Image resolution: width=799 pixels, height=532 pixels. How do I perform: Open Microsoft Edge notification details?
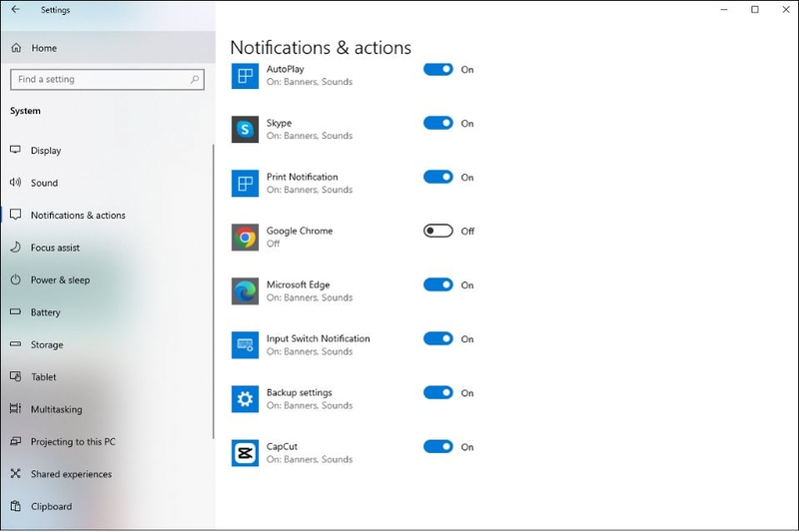pyautogui.click(x=298, y=285)
